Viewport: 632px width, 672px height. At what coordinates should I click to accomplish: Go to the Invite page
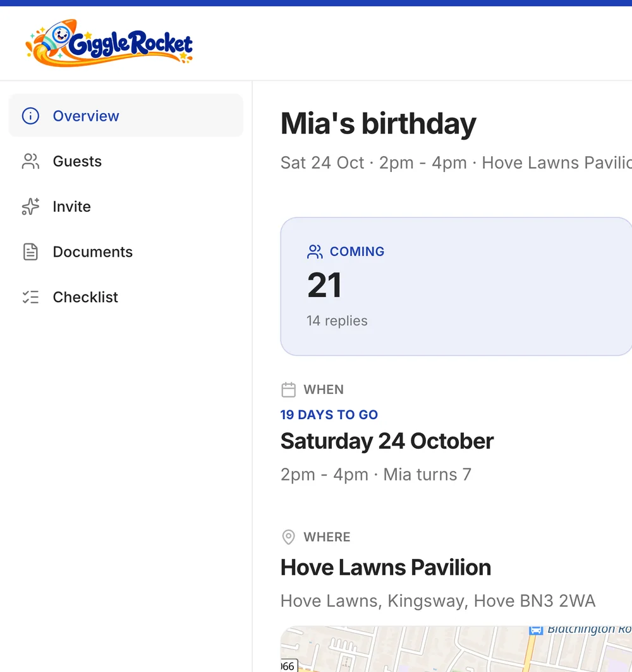pyautogui.click(x=126, y=207)
